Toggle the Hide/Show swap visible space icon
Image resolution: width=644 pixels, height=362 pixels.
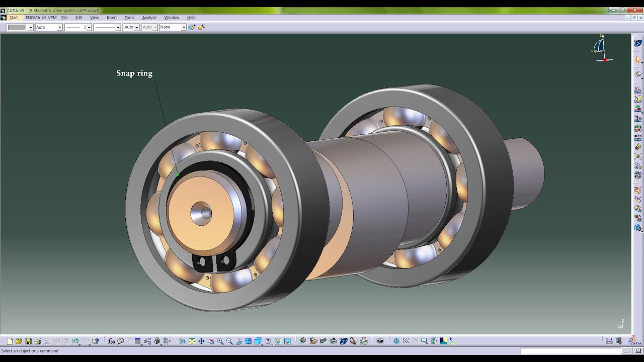pos(287,341)
